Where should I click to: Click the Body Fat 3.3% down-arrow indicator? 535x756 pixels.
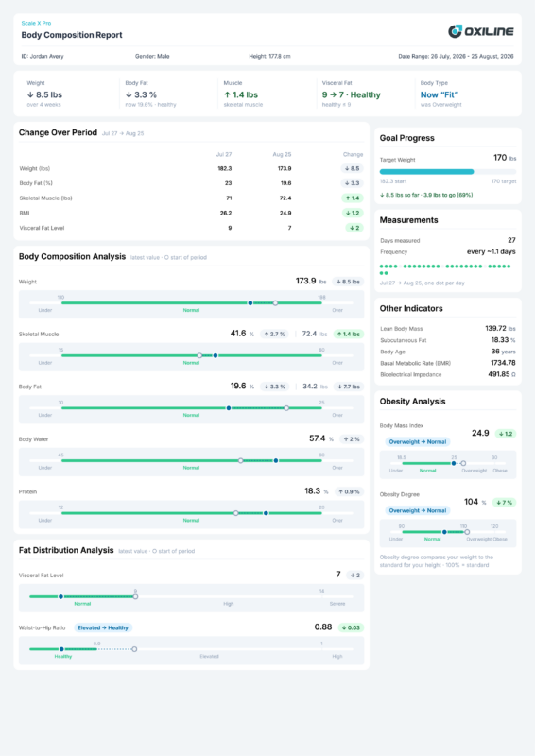tap(141, 95)
